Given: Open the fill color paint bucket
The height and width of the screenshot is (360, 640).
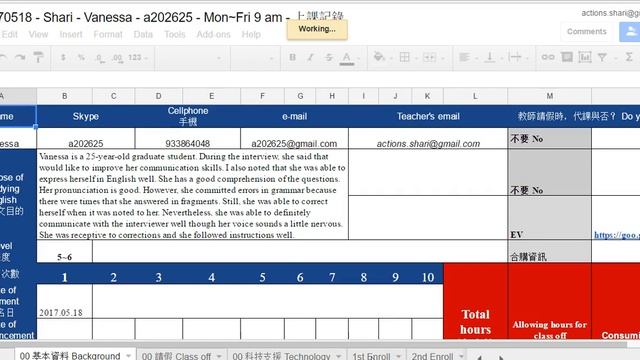Looking at the screenshot, I should coord(379,57).
